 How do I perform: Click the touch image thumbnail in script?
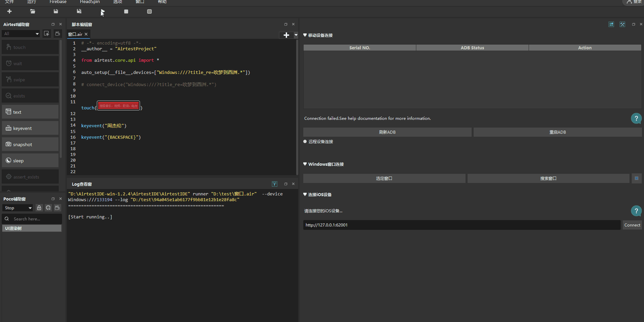[x=118, y=106]
